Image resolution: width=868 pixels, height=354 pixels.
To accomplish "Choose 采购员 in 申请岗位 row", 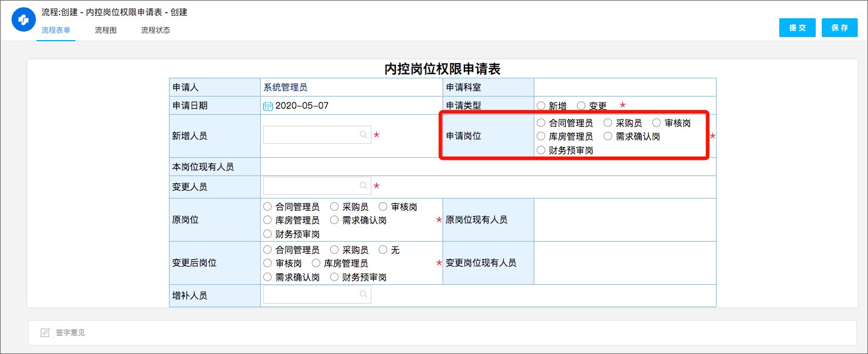I will (608, 123).
